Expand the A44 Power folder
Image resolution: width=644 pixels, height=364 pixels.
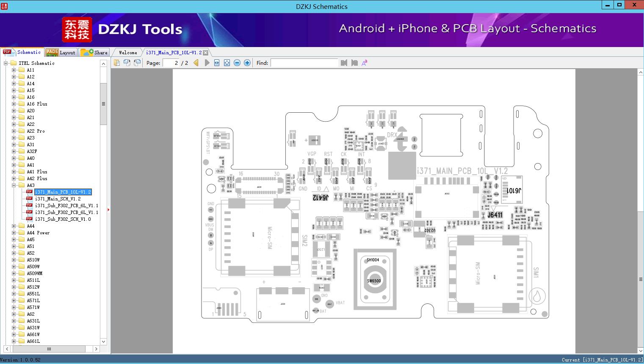tap(14, 233)
